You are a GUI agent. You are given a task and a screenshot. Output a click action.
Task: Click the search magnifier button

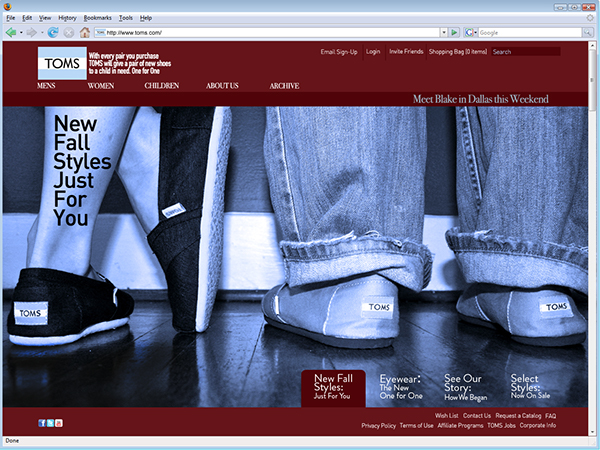pos(587,33)
